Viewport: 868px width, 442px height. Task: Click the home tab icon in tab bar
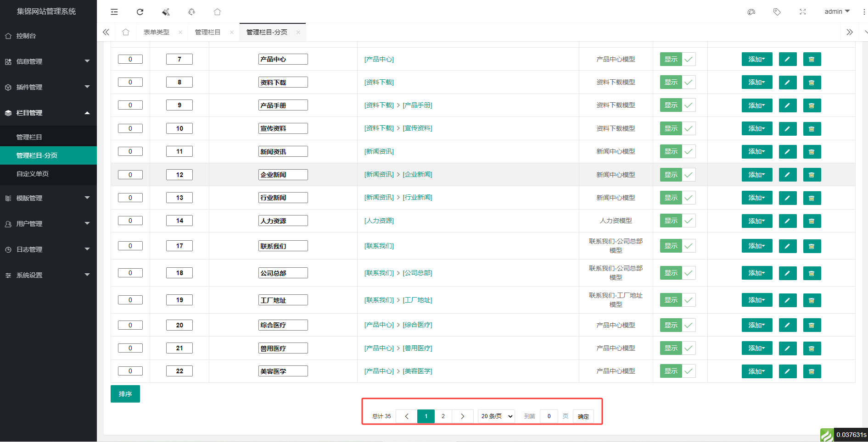pos(126,32)
